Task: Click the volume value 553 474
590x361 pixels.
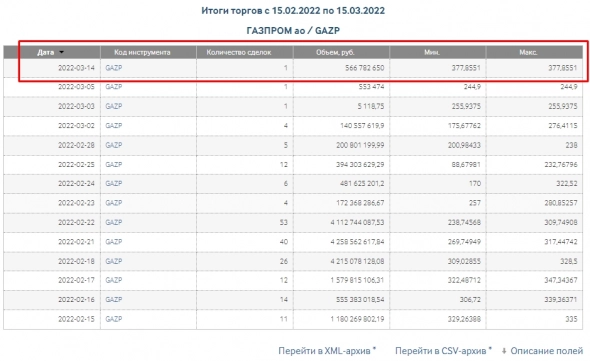Action: click(371, 87)
